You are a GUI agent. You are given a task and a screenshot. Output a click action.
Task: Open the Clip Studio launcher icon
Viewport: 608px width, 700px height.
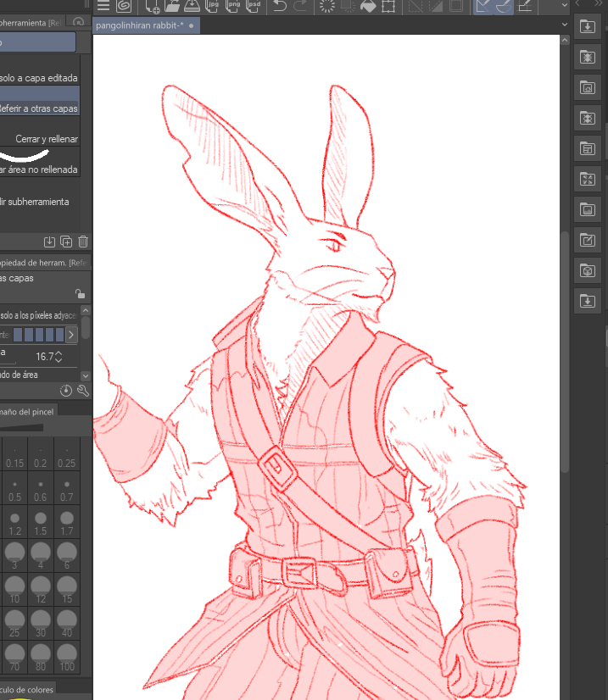[x=125, y=6]
